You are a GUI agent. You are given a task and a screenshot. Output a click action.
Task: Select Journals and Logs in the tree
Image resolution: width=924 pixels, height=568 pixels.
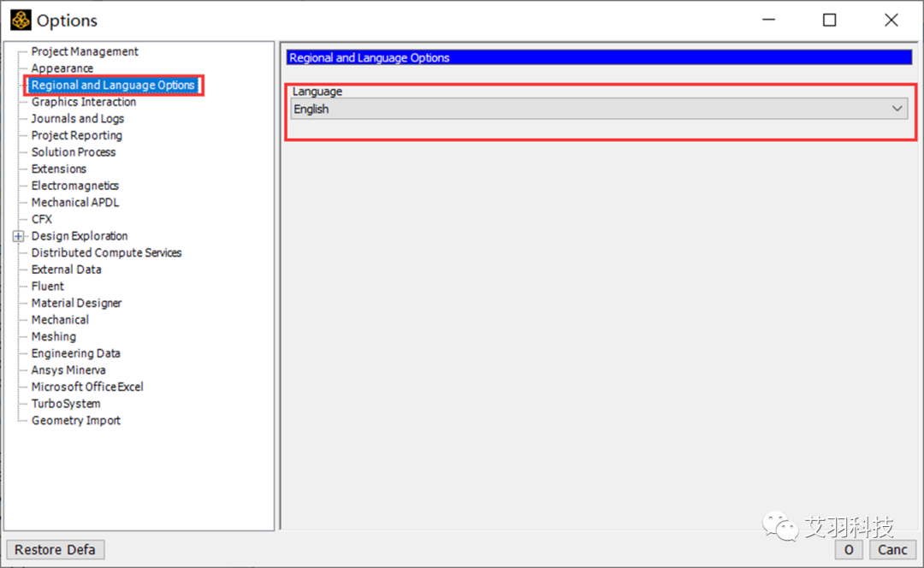tap(78, 118)
